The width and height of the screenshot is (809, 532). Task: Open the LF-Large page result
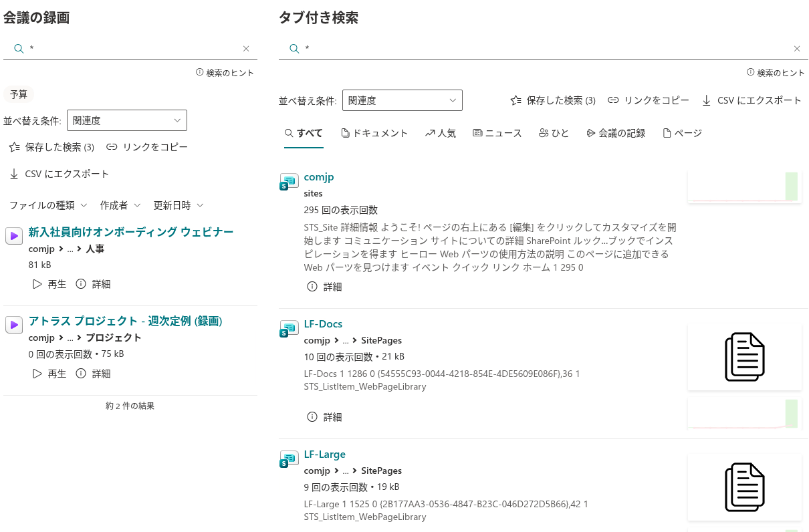click(325, 454)
